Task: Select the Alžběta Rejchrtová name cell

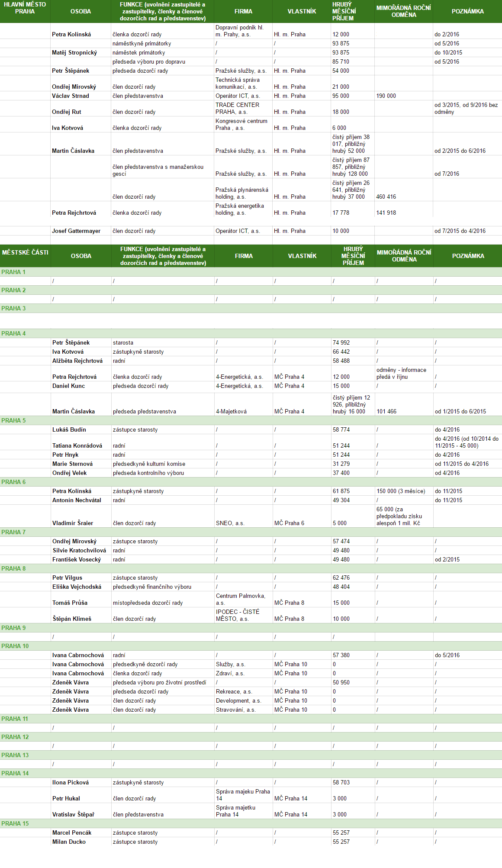Action: click(77, 361)
